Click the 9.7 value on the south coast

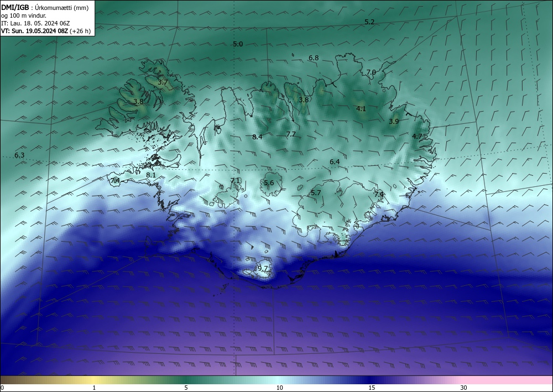(x=263, y=268)
